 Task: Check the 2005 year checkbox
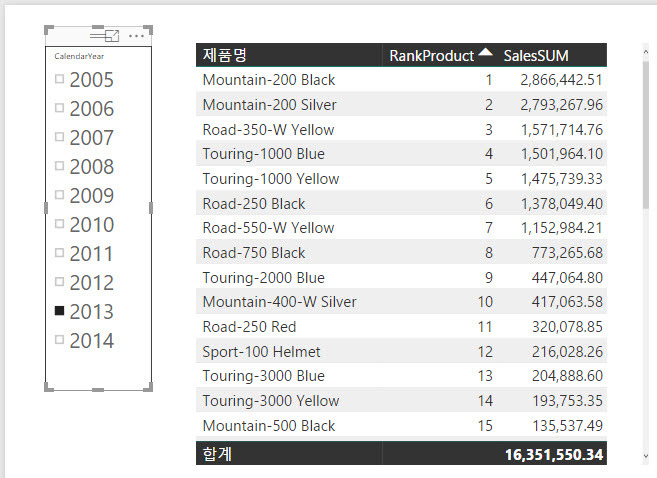click(x=59, y=79)
